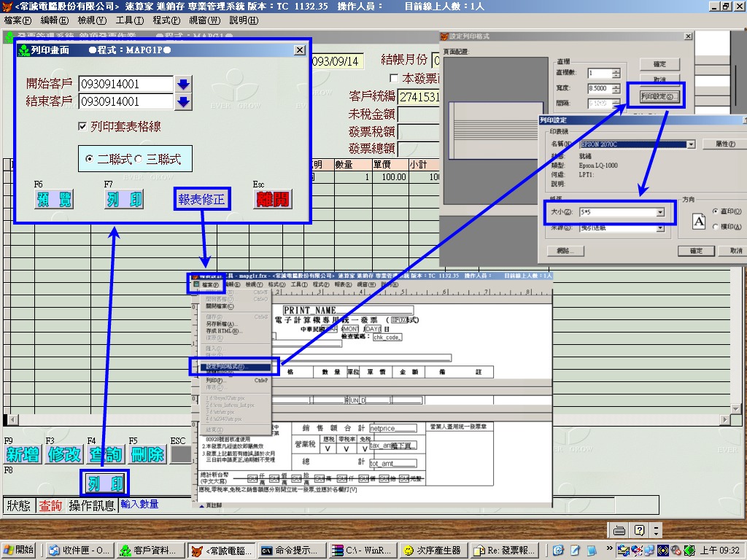Screen dimensions: 747x560
Task: Click the 預覽 preview icon button
Action: point(55,200)
